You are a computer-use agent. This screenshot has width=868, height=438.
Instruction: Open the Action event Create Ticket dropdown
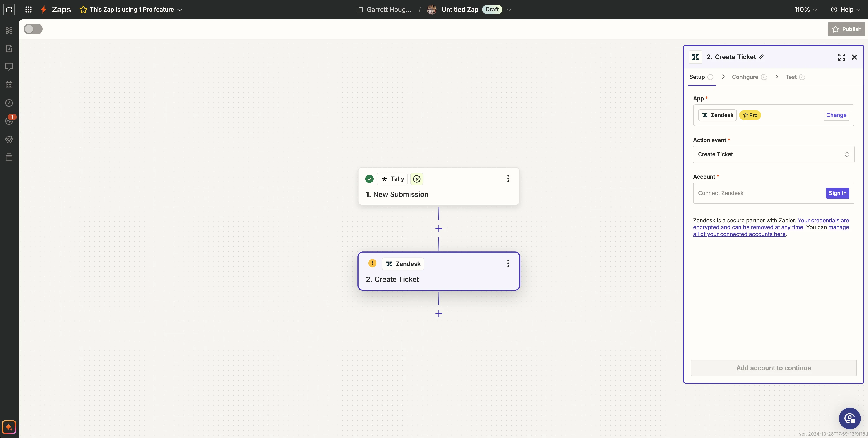click(x=773, y=154)
